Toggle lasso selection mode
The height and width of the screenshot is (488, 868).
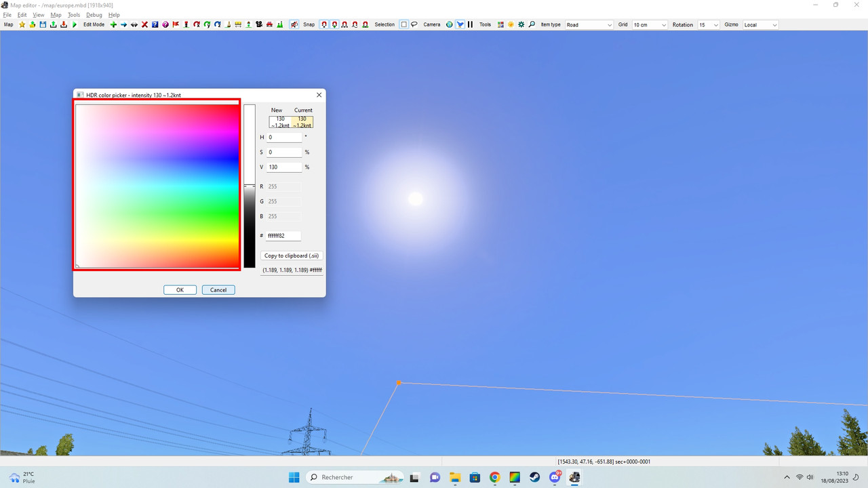click(x=414, y=24)
